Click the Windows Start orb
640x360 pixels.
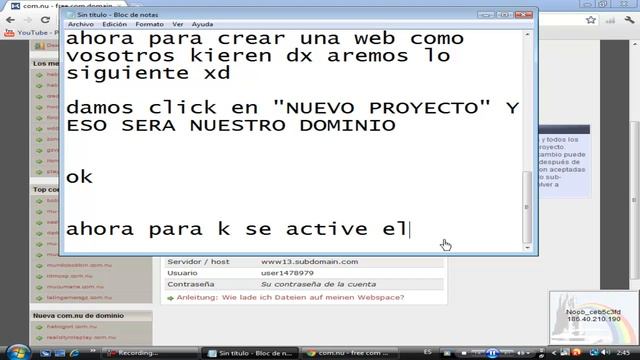(x=18, y=352)
